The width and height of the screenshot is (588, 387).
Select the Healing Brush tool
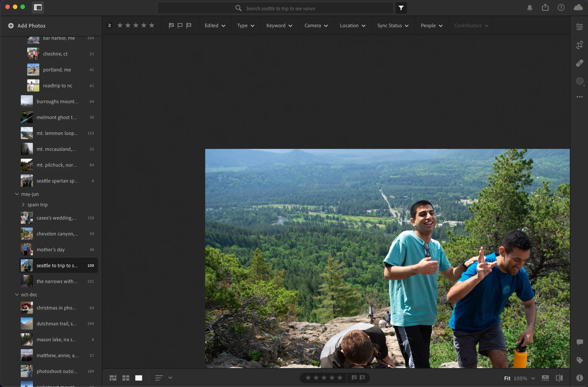[x=579, y=63]
